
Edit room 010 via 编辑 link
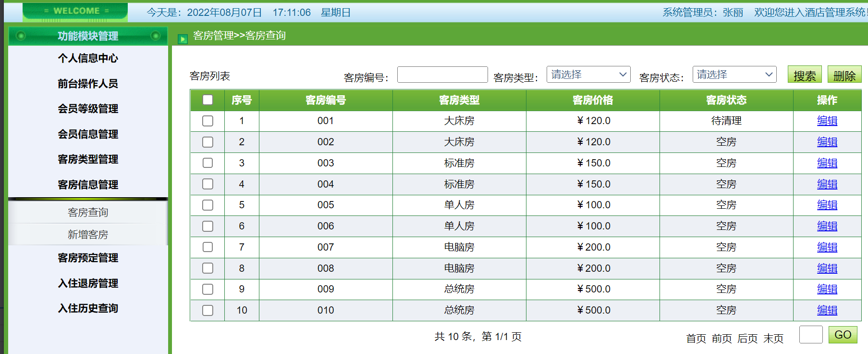[x=827, y=310]
